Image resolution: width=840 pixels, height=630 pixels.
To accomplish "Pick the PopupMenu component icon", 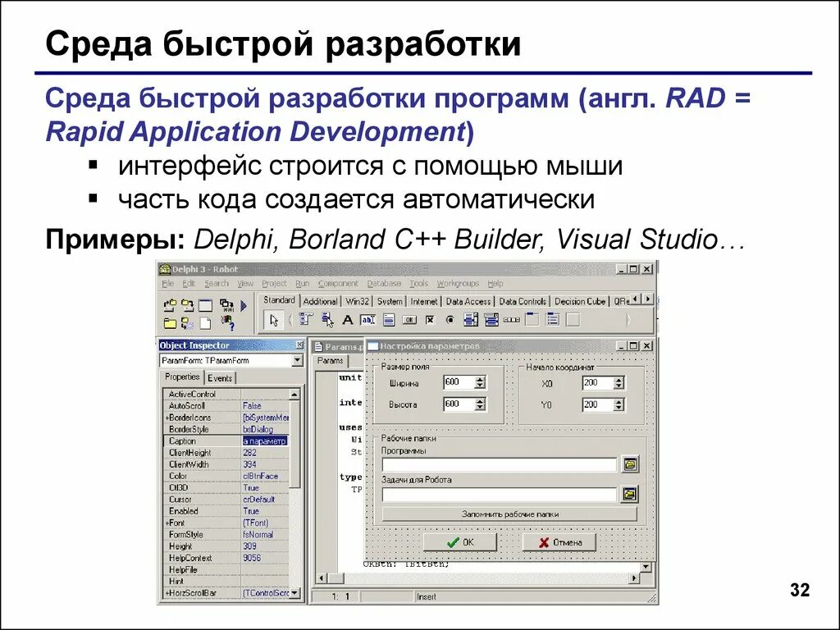I will pyautogui.click(x=327, y=321).
